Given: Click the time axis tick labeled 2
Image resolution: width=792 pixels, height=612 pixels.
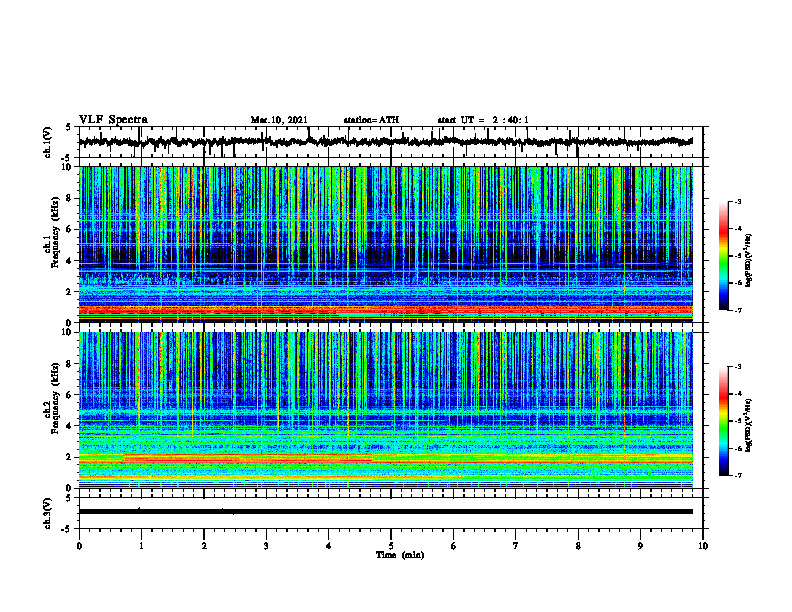Looking at the screenshot, I should (x=204, y=546).
